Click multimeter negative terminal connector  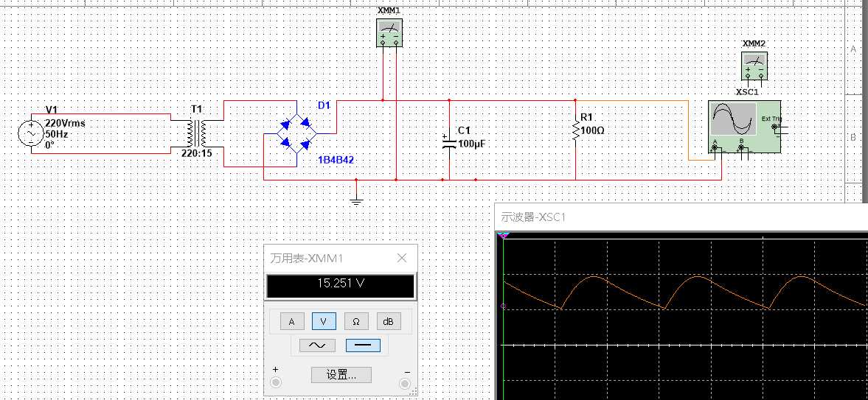(405, 383)
